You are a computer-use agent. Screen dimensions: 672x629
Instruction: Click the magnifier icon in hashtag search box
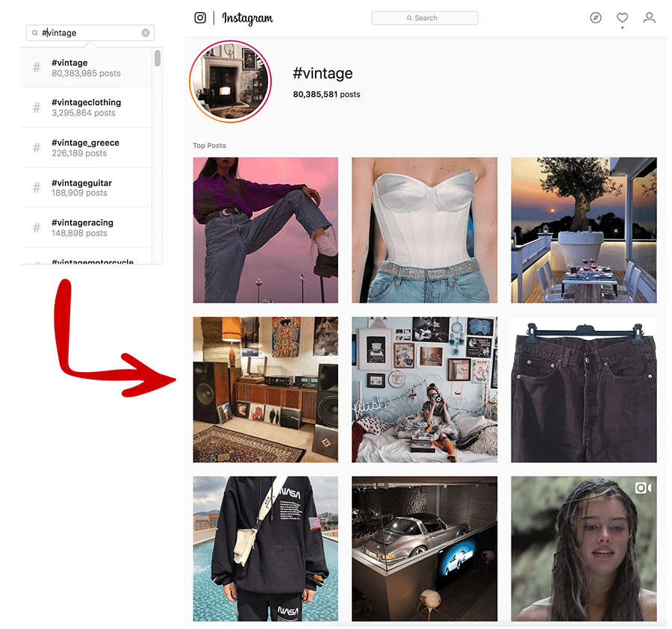pyautogui.click(x=35, y=33)
